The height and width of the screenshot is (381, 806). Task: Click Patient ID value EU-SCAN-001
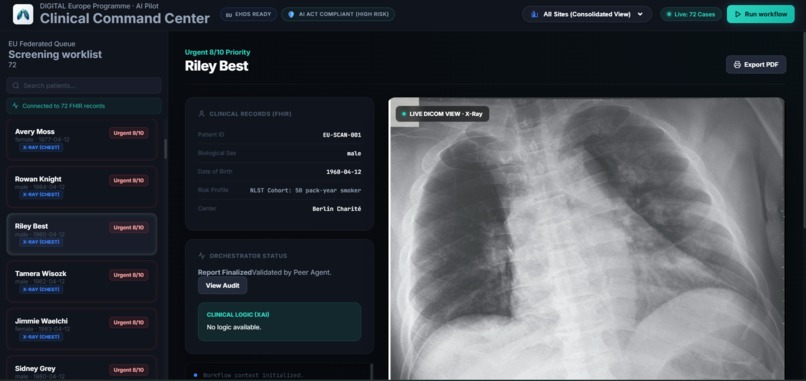[x=342, y=135]
